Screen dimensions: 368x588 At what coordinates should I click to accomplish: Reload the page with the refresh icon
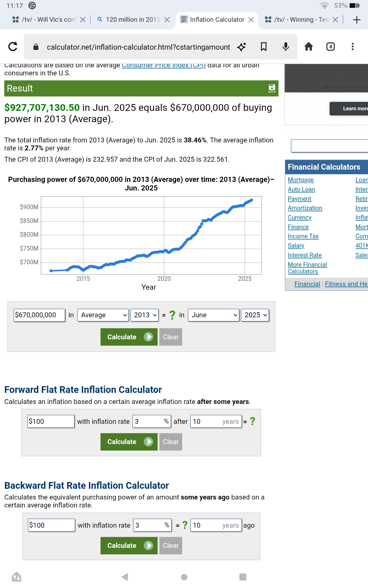pyautogui.click(x=13, y=47)
